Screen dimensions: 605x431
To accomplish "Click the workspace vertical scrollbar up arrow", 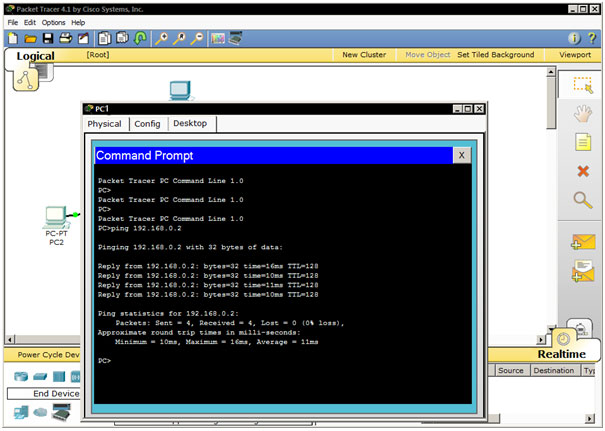I will [551, 72].
